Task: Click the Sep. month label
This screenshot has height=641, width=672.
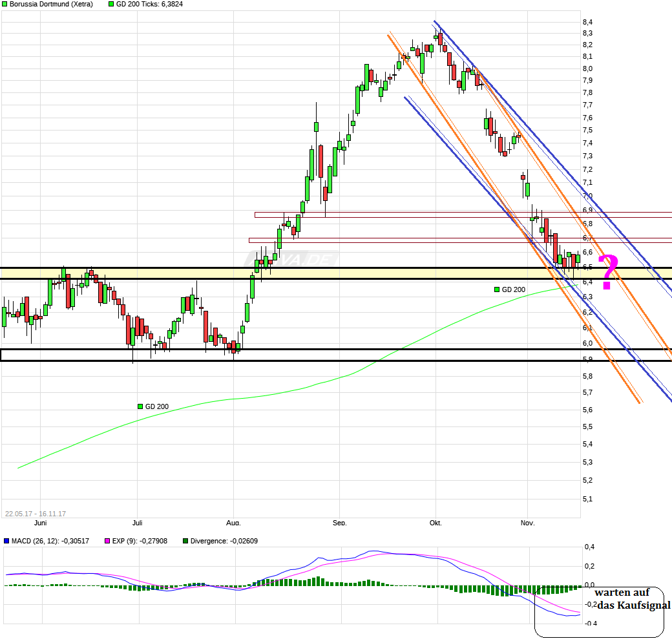Action: [x=339, y=523]
